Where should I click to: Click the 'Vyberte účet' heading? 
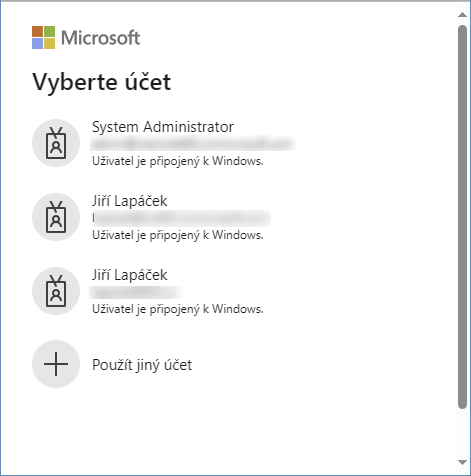[x=102, y=82]
